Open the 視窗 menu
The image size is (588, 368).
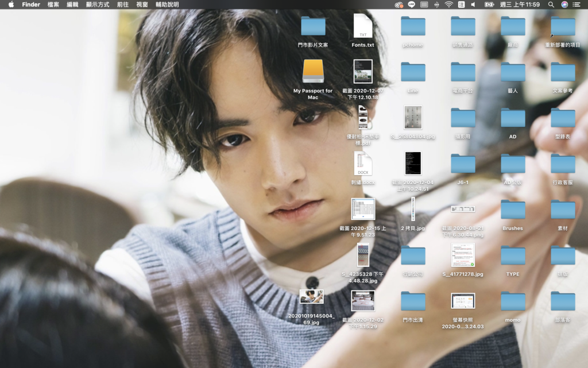click(x=142, y=5)
